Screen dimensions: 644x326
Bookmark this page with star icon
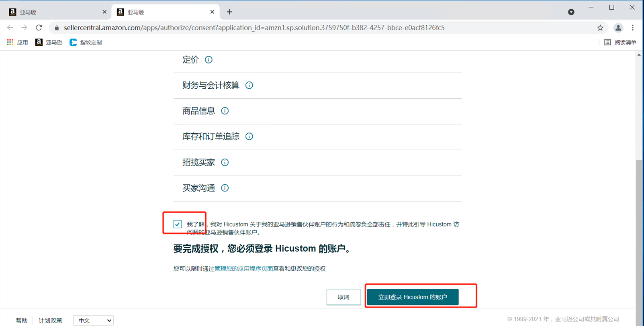pos(600,28)
